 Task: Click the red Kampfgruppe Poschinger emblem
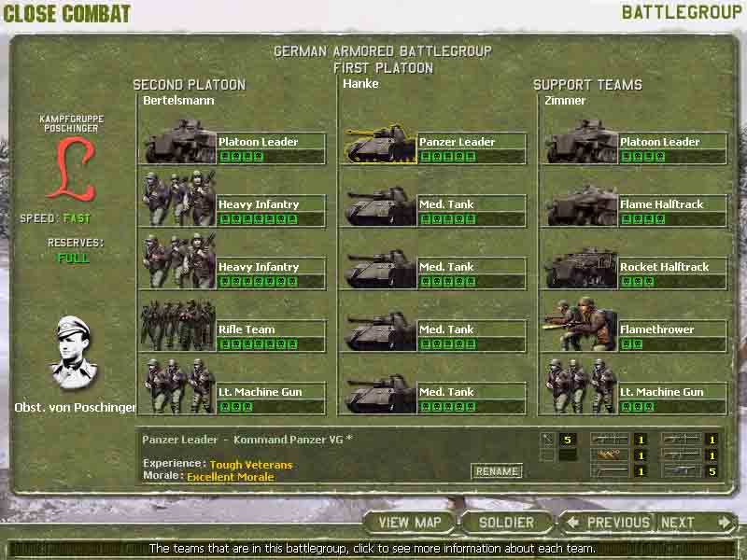[x=73, y=168]
